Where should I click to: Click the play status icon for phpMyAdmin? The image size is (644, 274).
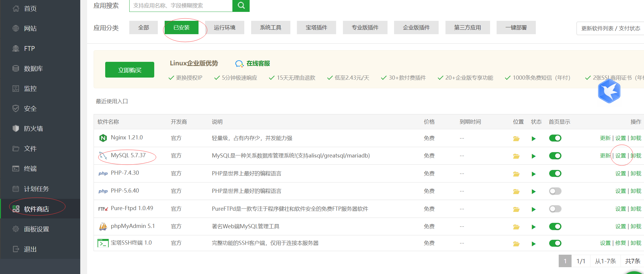click(x=534, y=227)
